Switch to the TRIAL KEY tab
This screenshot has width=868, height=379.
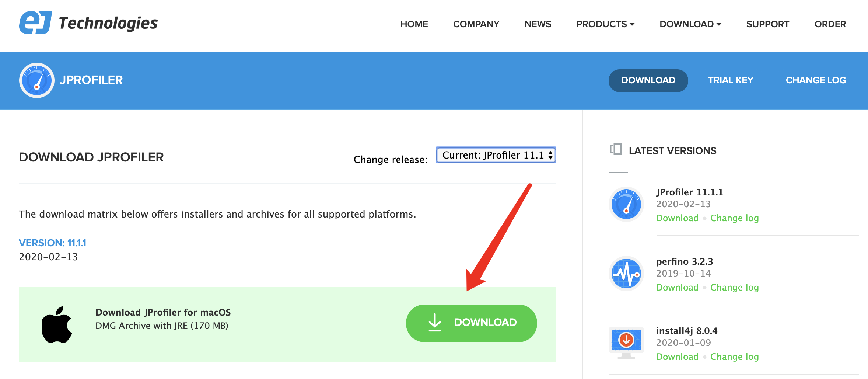point(731,80)
